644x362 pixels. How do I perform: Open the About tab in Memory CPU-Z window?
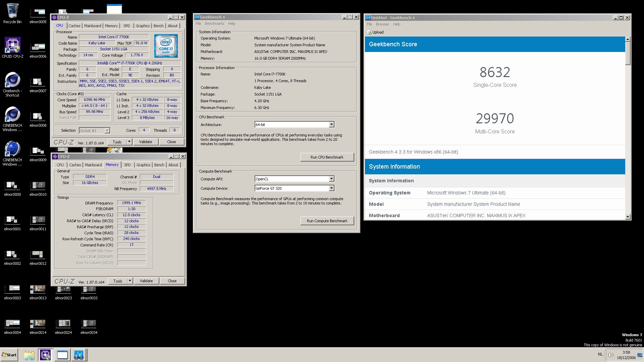pyautogui.click(x=173, y=165)
